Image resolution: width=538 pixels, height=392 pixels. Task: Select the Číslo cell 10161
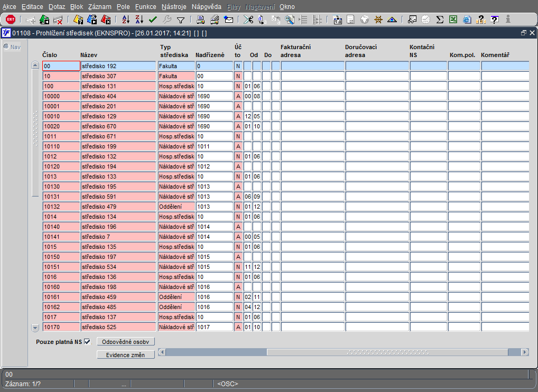point(61,297)
